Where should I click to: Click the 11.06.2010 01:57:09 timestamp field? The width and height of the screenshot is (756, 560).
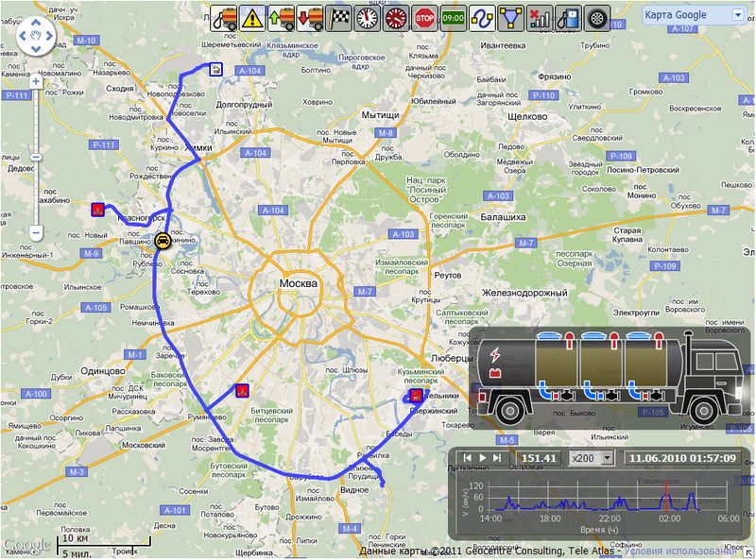682,458
